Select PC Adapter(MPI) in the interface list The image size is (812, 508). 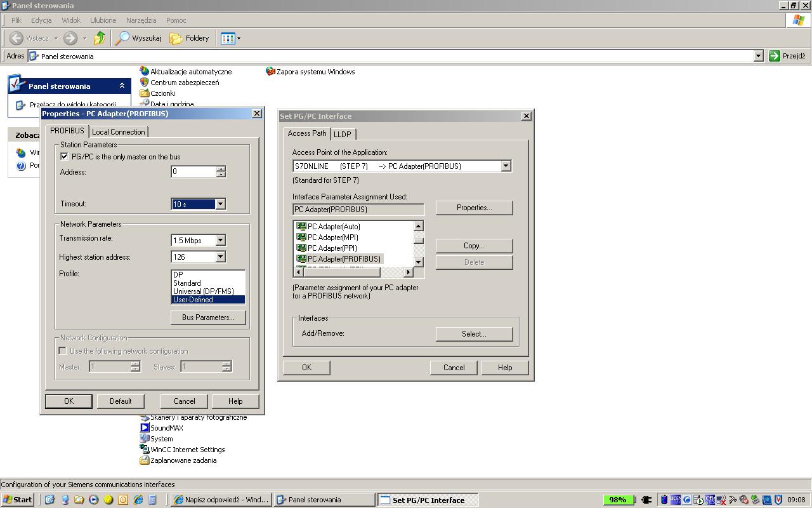[x=333, y=237]
